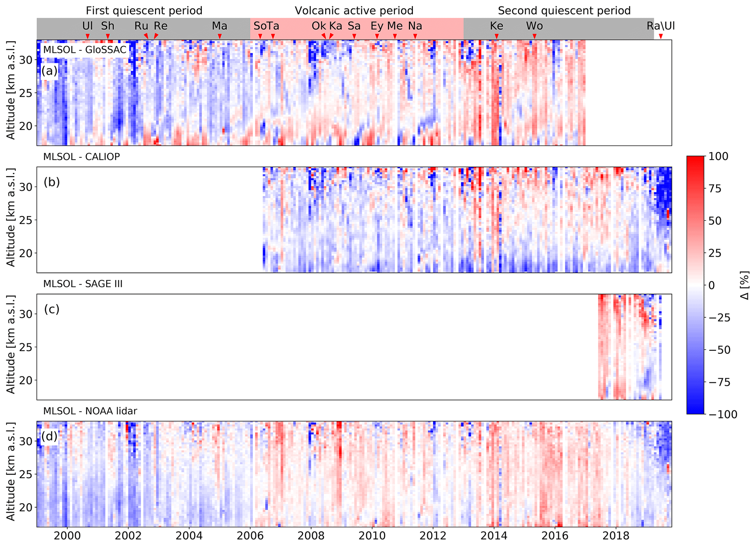Click the Wo eruption red marker
Screen dimensions: 756x546
[534, 36]
